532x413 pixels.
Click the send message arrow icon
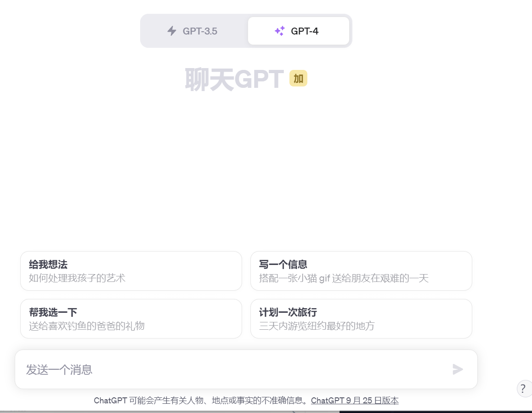click(x=458, y=369)
